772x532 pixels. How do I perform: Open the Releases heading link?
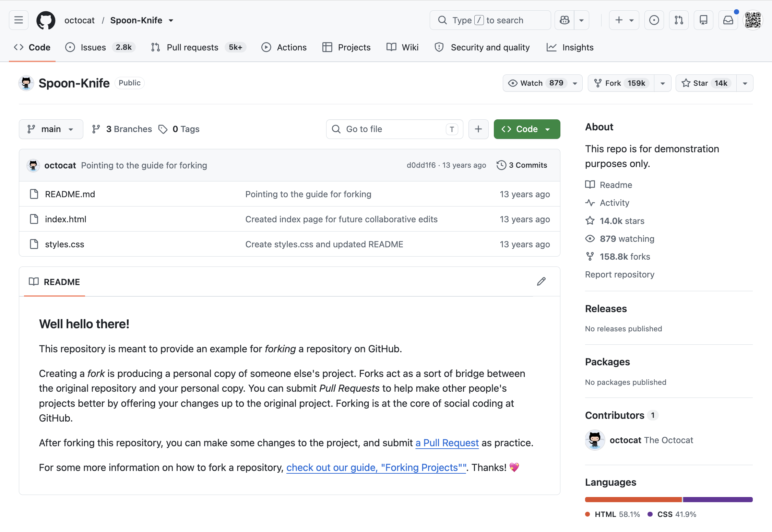[x=606, y=309]
